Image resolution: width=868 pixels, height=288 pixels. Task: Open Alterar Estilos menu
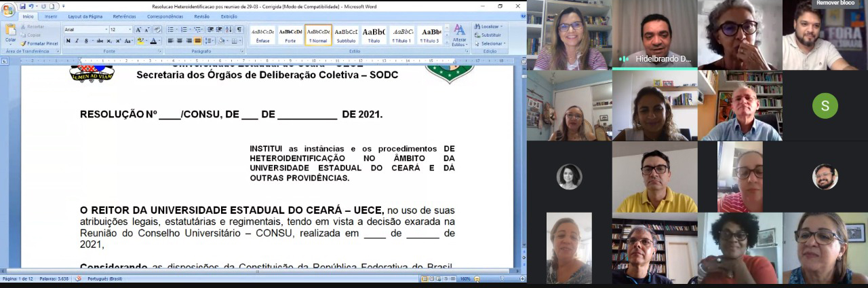pyautogui.click(x=460, y=34)
